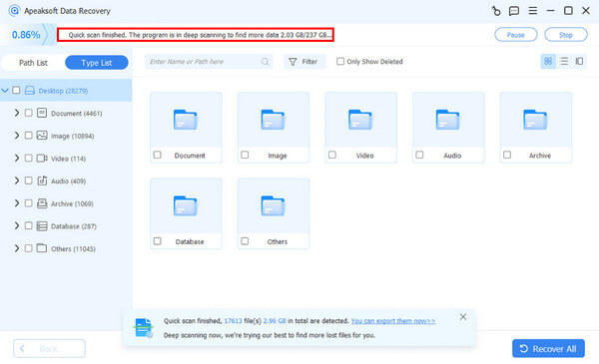Go Back to previous screen
Viewport: 599px width, 364px height.
tap(49, 348)
